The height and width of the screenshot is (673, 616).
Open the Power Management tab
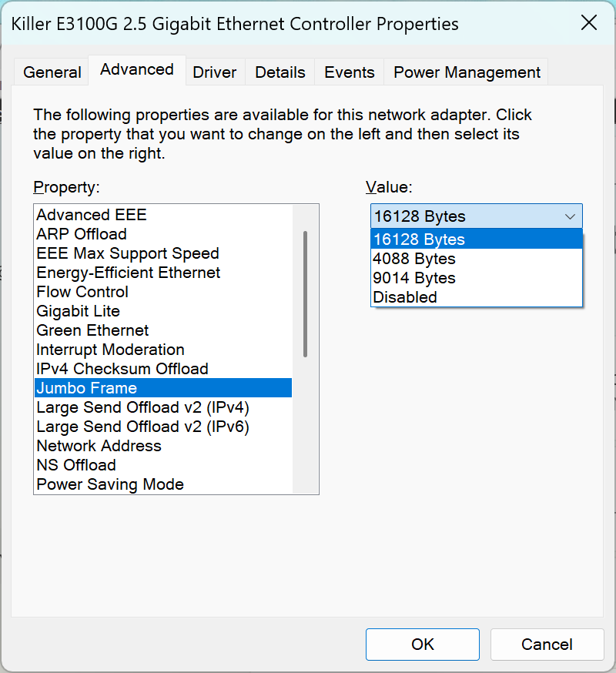466,72
